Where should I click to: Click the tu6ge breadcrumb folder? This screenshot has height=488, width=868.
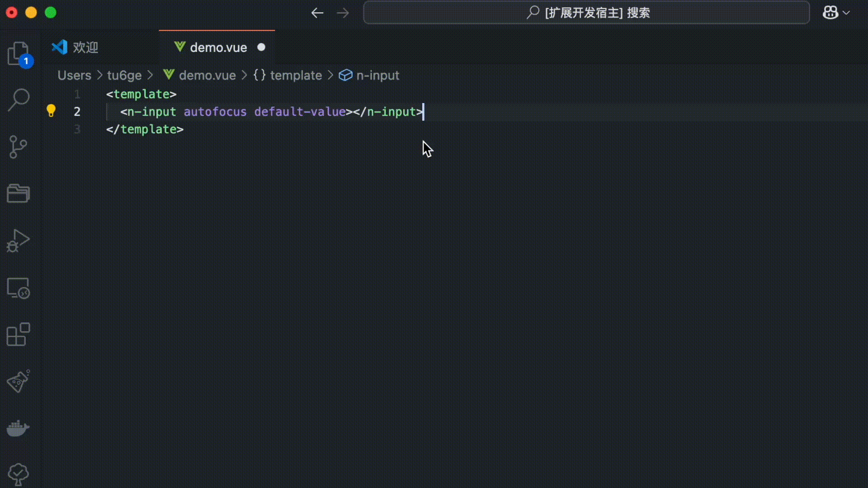tap(124, 75)
